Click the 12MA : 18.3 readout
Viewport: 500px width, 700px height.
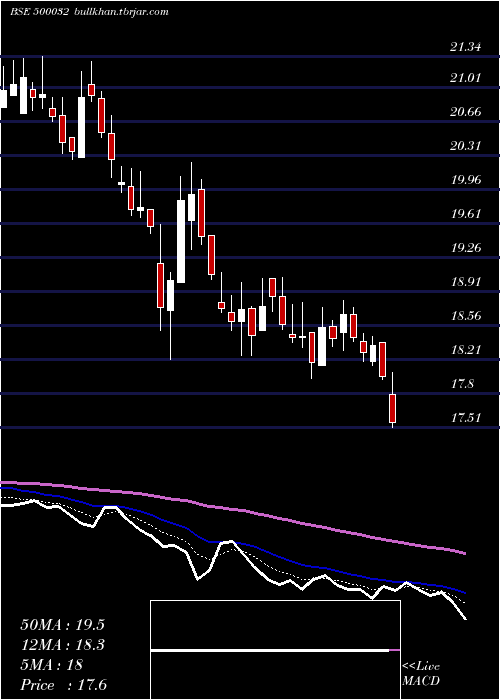click(x=62, y=645)
